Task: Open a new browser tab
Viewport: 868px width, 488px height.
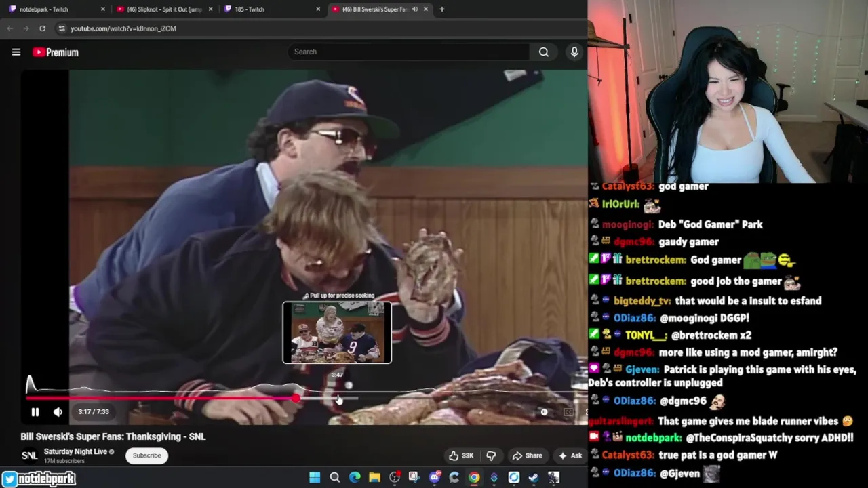Action: (x=441, y=9)
